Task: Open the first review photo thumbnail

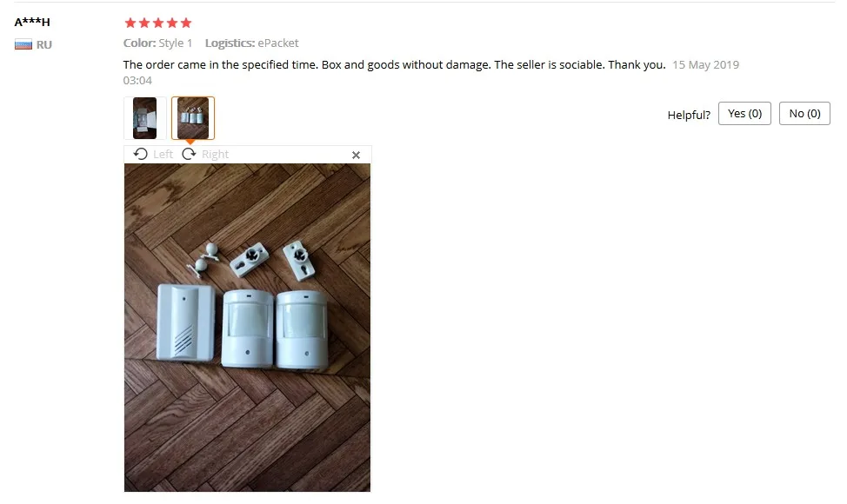Action: click(x=144, y=118)
